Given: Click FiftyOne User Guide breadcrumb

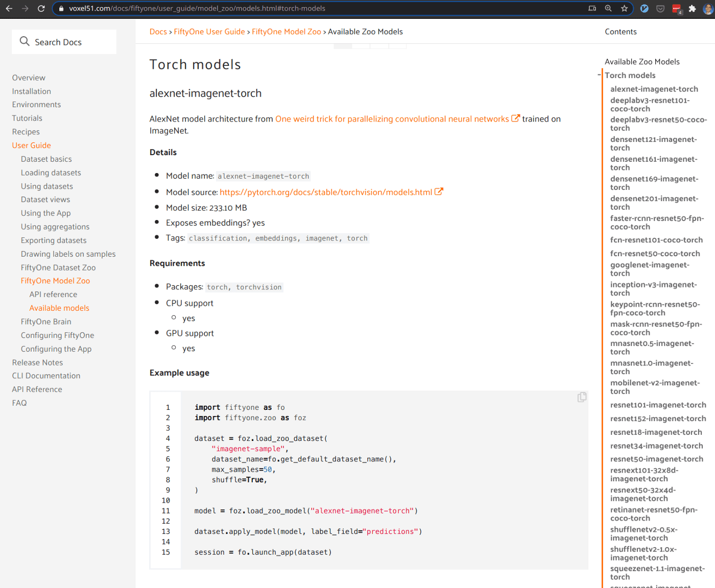Looking at the screenshot, I should tap(209, 32).
